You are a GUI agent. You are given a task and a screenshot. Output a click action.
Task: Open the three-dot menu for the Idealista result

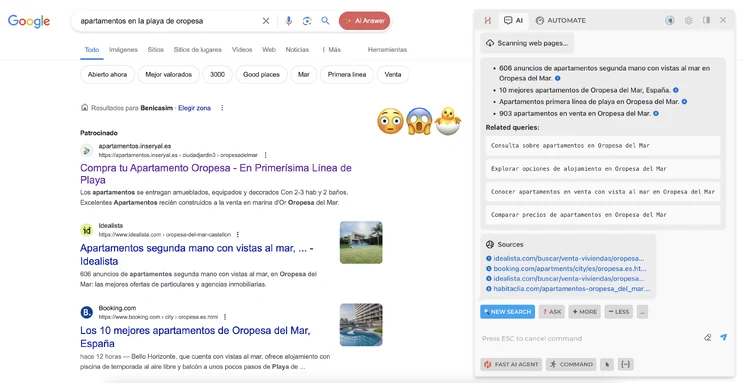(238, 234)
